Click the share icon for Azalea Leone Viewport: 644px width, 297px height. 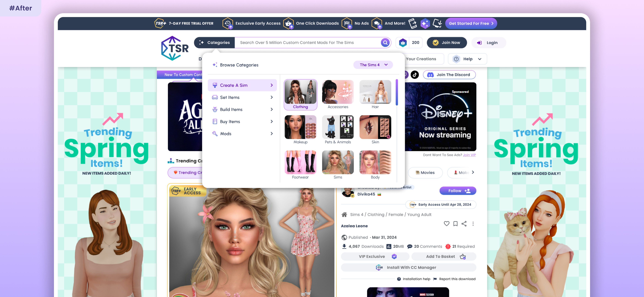pos(464,224)
